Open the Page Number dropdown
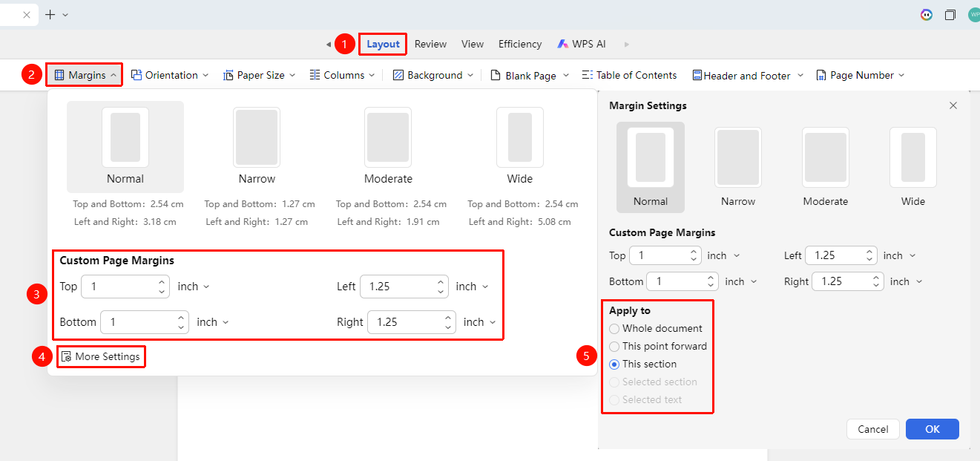The width and height of the screenshot is (980, 461). click(x=861, y=75)
